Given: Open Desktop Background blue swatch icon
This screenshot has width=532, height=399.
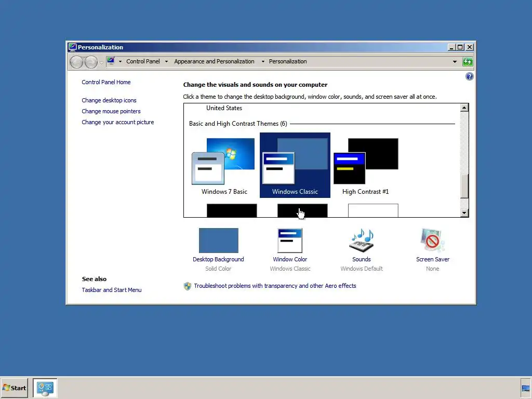Looking at the screenshot, I should tap(219, 241).
